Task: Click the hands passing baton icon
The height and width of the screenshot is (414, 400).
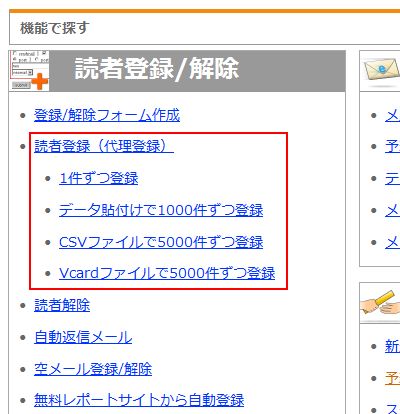Action: pyautogui.click(x=380, y=303)
